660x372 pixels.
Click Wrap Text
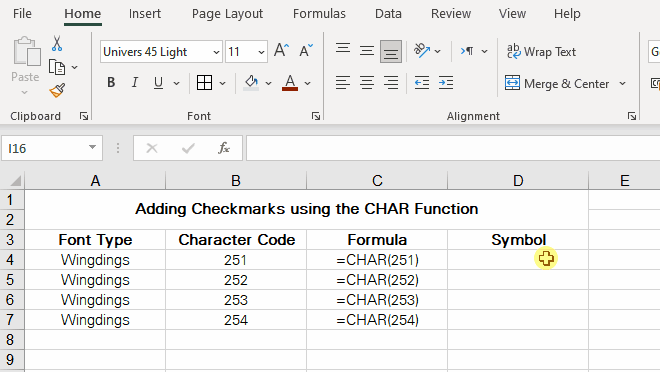tap(541, 52)
